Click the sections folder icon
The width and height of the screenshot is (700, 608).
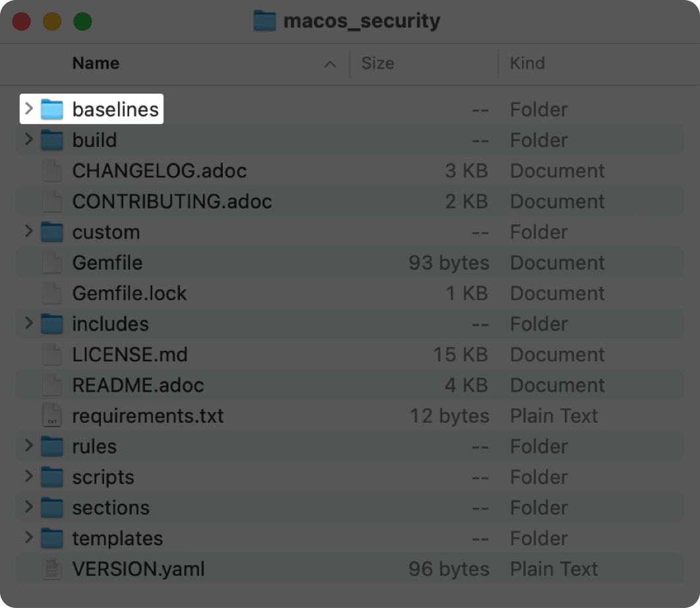pyautogui.click(x=52, y=507)
